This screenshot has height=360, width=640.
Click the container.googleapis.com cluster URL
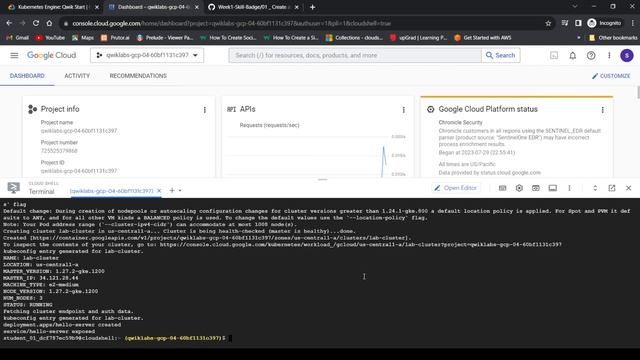pyautogui.click(x=220, y=238)
